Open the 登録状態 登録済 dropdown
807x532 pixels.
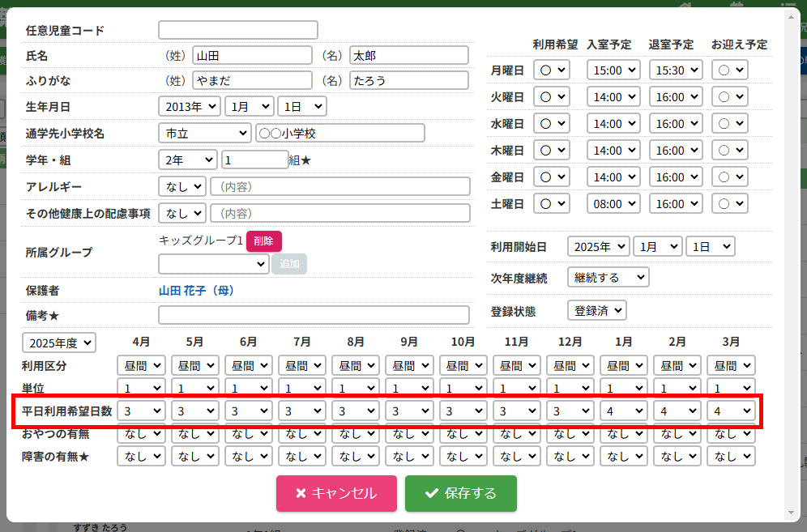pos(597,310)
